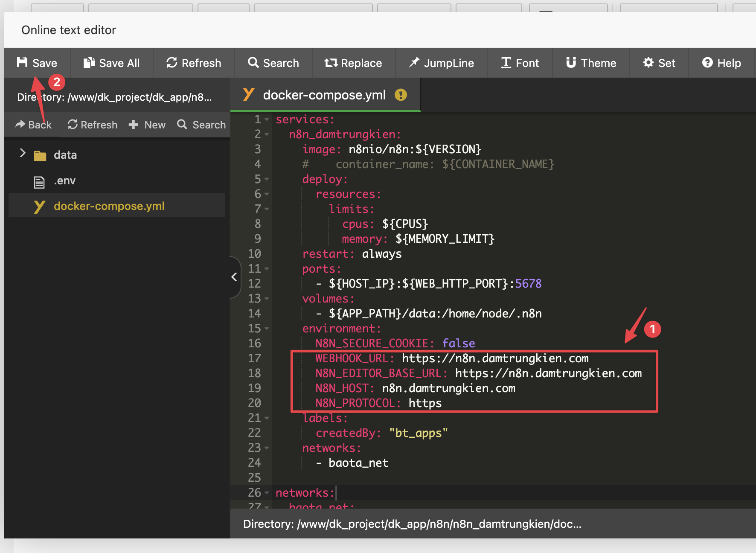Click the JumpLine pin icon

(x=414, y=62)
